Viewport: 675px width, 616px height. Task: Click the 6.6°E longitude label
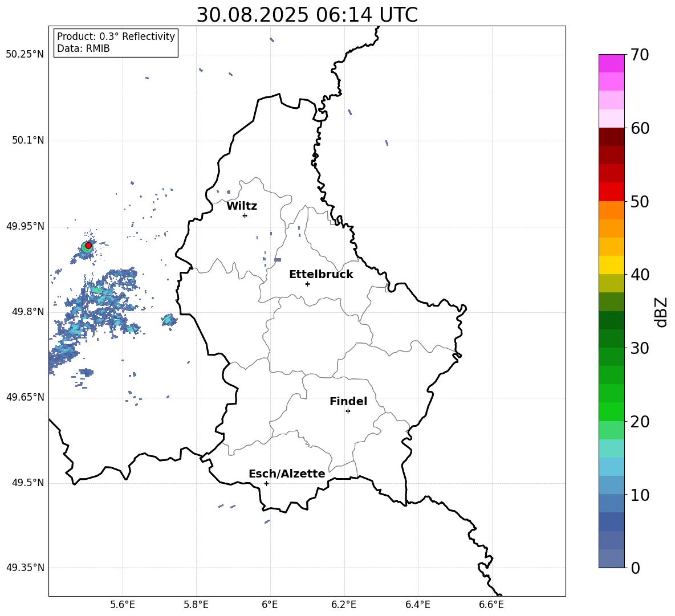(491, 605)
